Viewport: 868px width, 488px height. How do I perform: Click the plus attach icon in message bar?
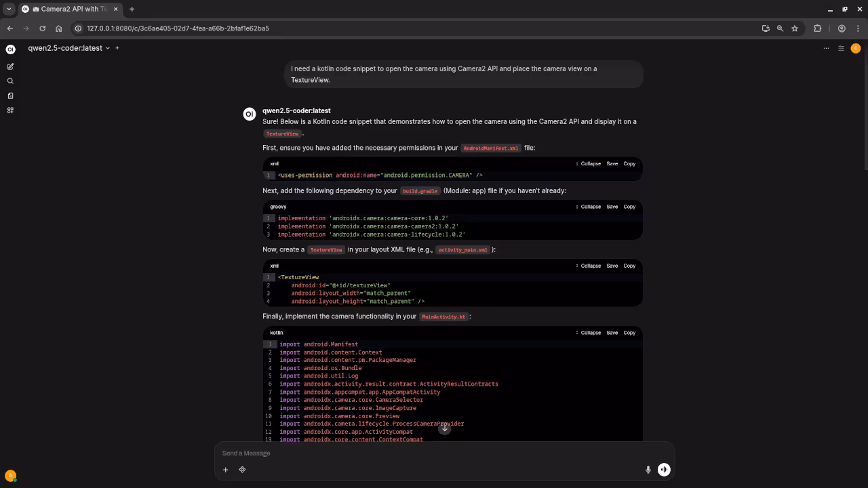(x=225, y=470)
